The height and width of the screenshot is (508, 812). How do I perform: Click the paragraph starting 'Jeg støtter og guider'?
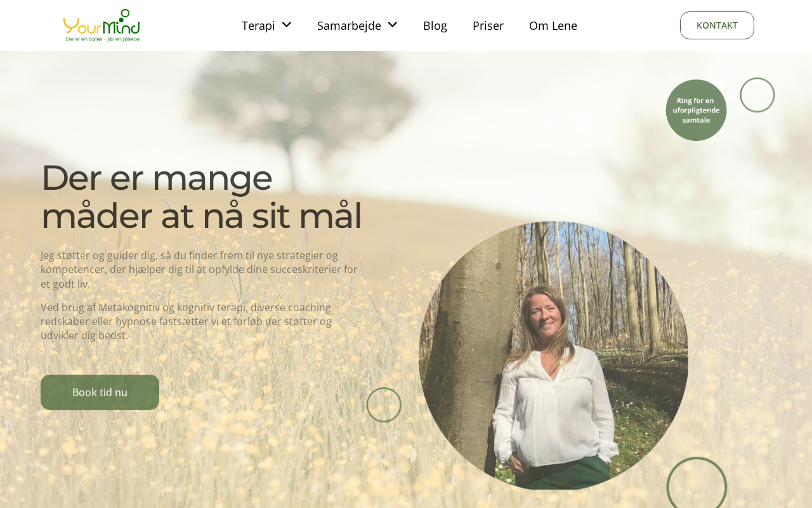click(199, 270)
